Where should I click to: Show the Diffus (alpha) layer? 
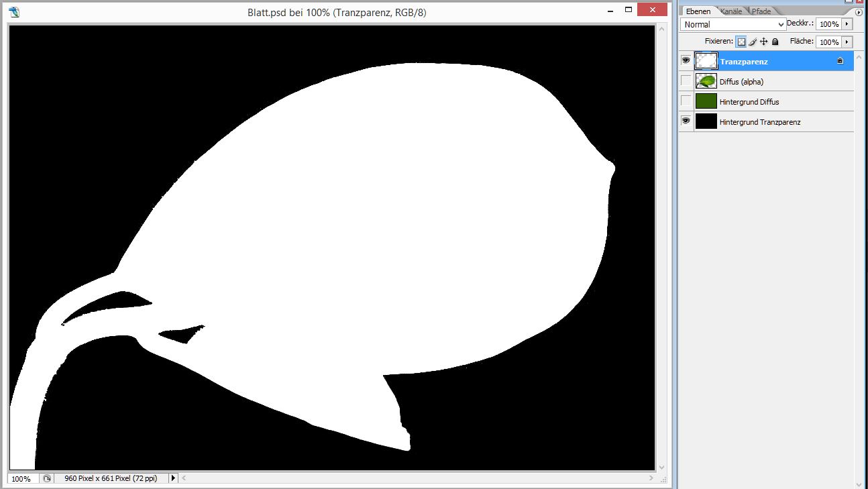[x=686, y=81]
